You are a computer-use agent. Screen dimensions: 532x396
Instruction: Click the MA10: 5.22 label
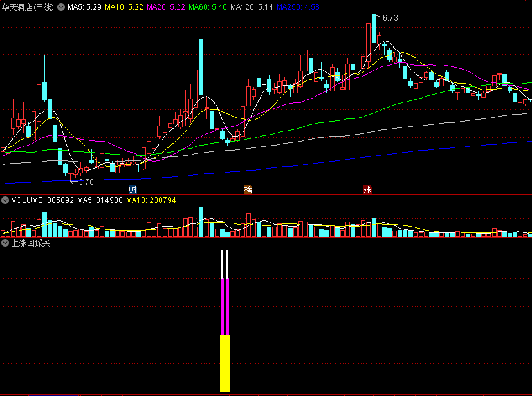(124, 7)
